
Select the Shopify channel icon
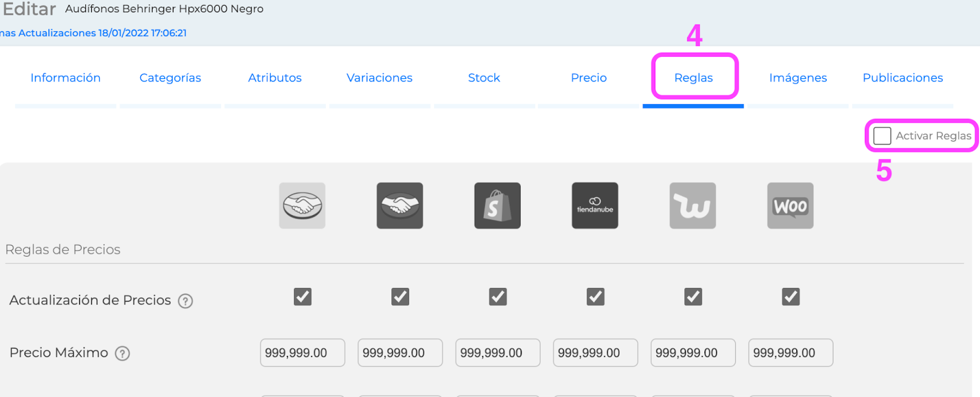tap(497, 206)
